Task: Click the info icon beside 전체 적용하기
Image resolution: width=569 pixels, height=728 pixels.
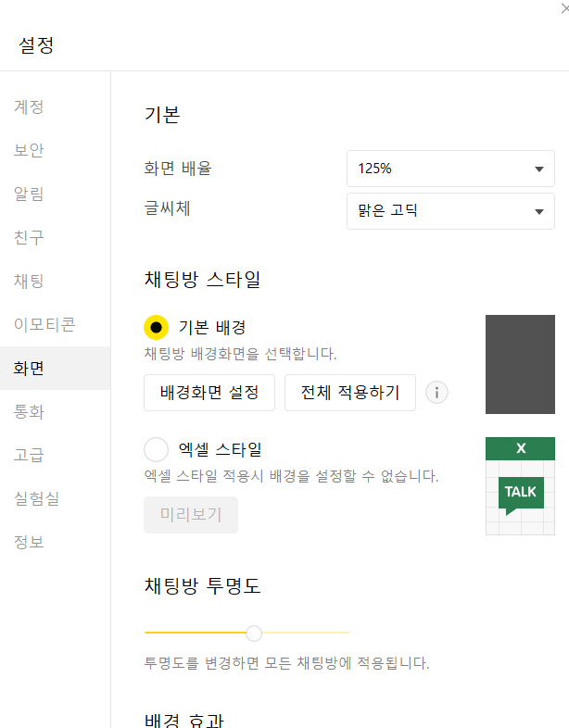Action: click(x=436, y=393)
